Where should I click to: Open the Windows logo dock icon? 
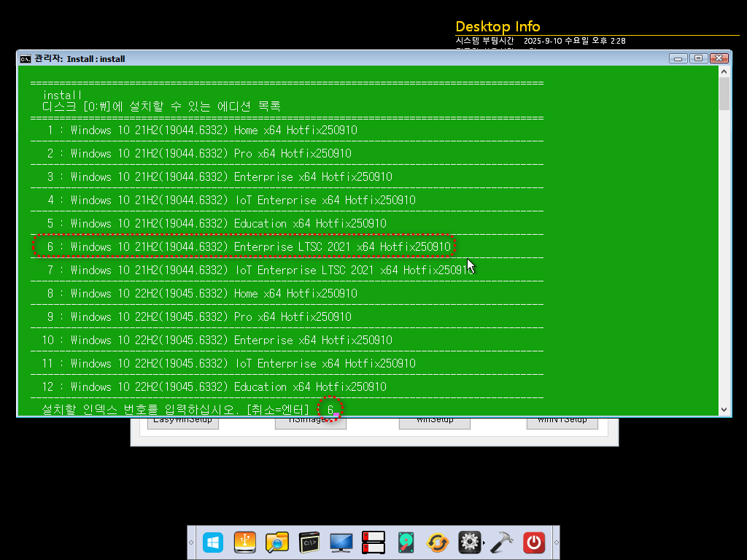[213, 542]
